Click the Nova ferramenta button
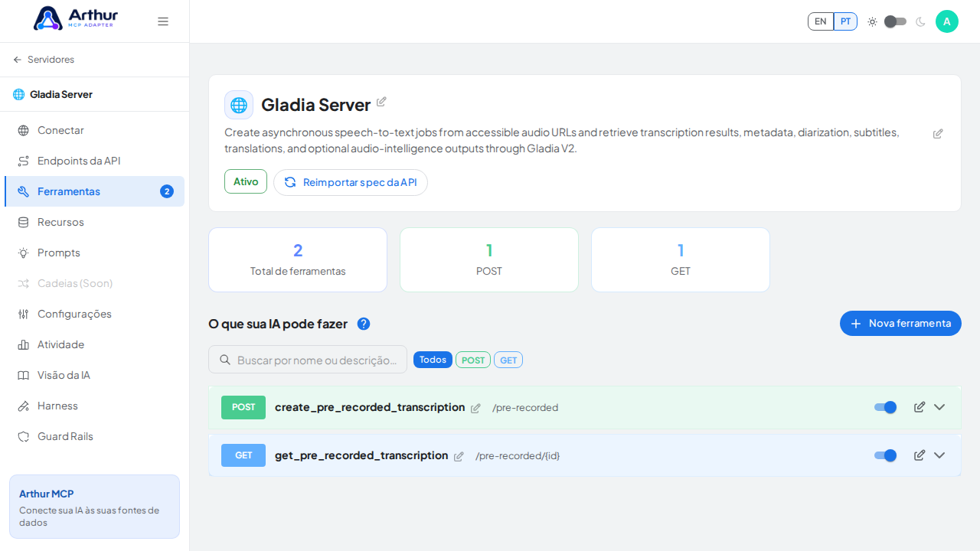Viewport: 980px width, 551px height. pyautogui.click(x=900, y=323)
